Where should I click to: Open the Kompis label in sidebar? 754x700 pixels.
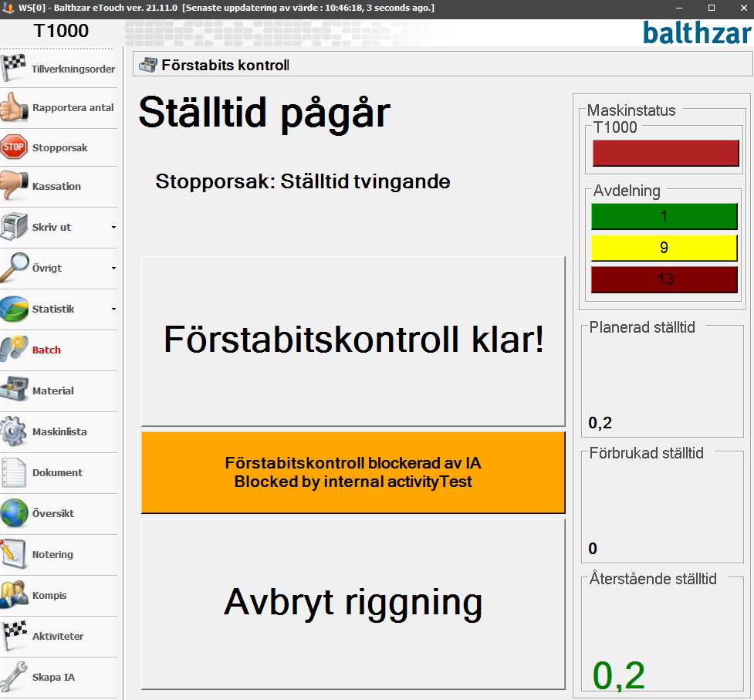tap(49, 595)
